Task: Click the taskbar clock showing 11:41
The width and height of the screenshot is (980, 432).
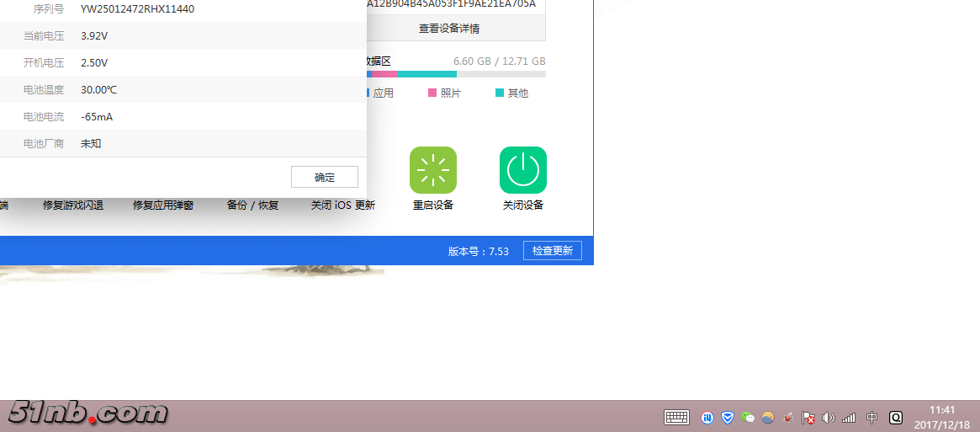Action: tap(941, 417)
